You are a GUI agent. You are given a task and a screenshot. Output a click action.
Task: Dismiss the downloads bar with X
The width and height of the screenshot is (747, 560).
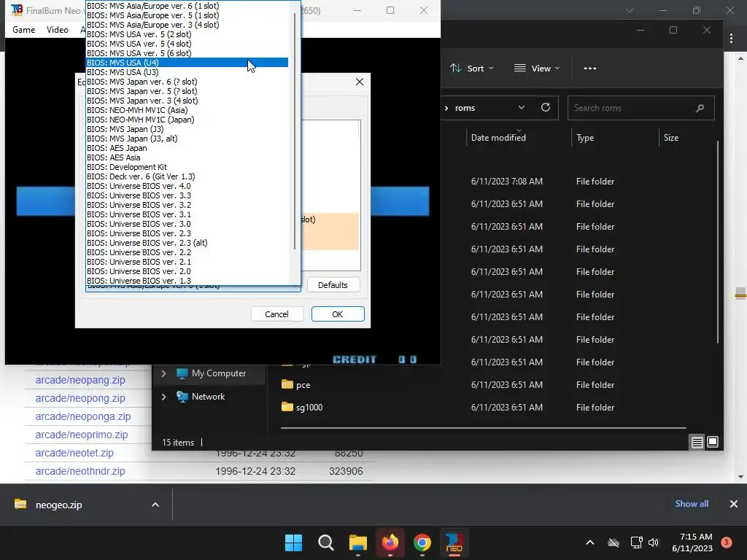point(734,504)
